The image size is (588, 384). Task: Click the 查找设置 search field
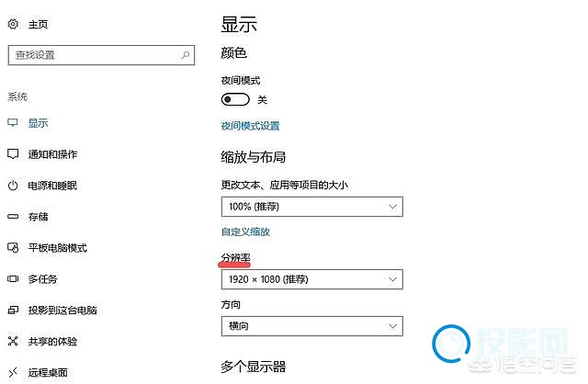tap(101, 55)
